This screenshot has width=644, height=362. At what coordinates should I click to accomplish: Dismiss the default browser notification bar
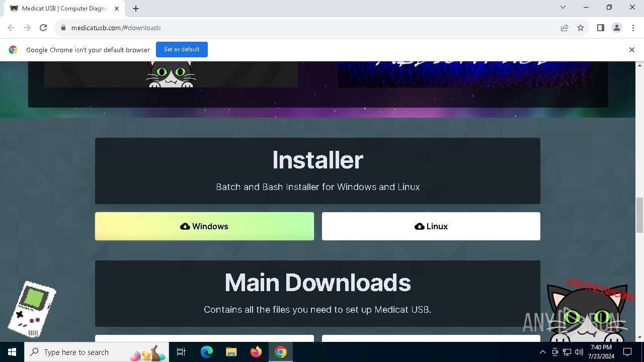click(631, 50)
